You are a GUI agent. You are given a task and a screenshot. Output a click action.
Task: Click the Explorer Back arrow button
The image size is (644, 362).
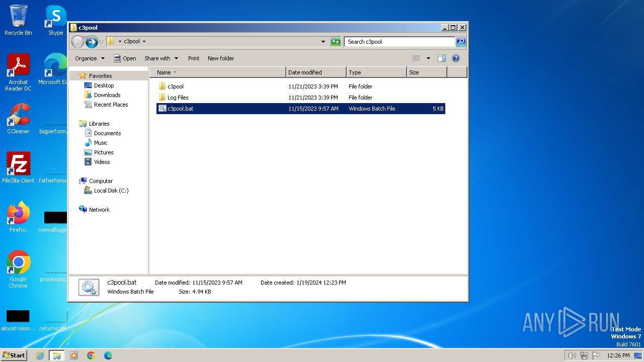(77, 42)
